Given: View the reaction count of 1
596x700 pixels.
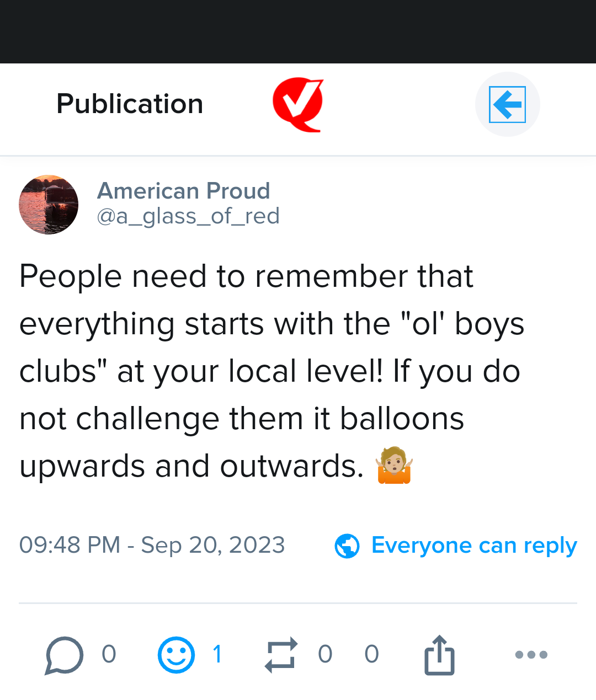Looking at the screenshot, I should point(217,654).
